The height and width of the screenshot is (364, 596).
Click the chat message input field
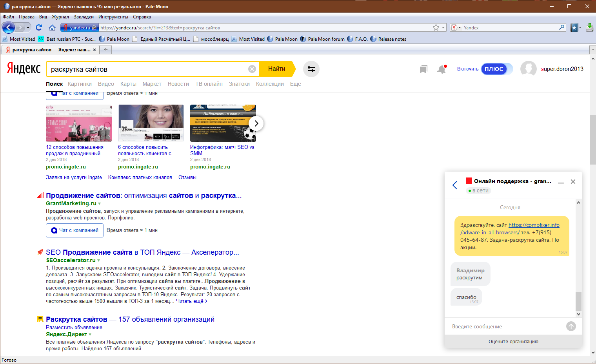(506, 326)
